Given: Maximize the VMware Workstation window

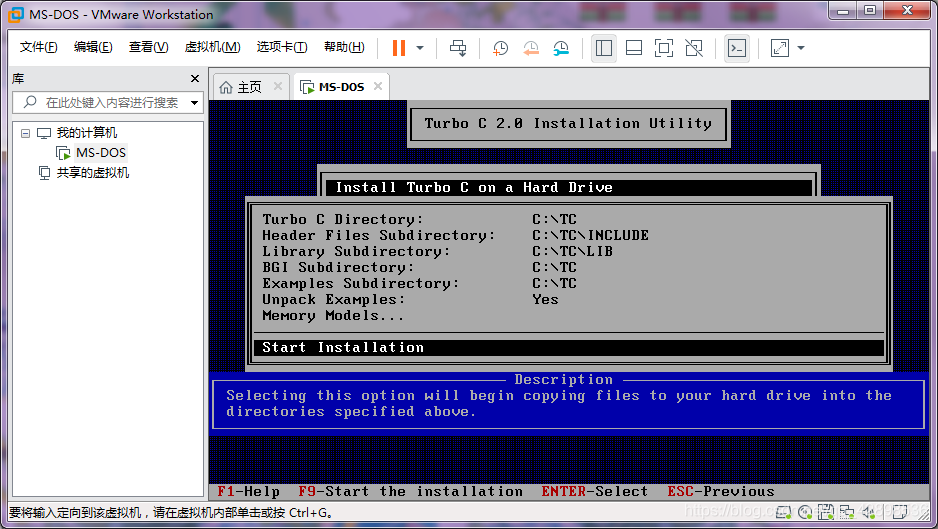Looking at the screenshot, I should coord(870,10).
